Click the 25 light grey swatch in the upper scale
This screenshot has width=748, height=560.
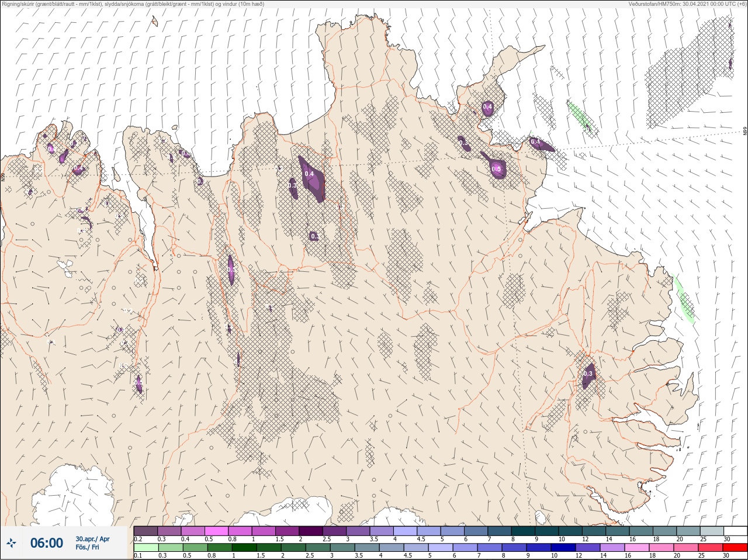[712, 531]
